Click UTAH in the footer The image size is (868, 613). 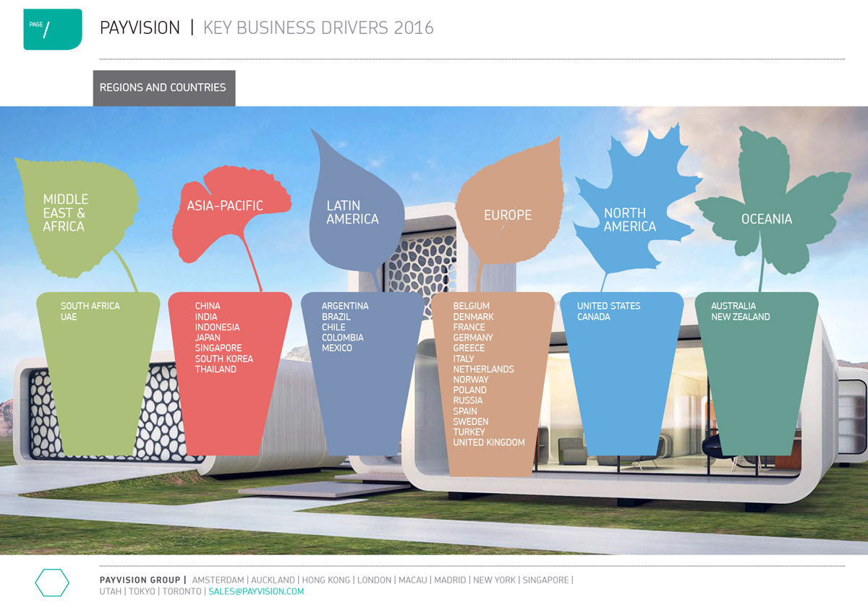click(x=111, y=591)
